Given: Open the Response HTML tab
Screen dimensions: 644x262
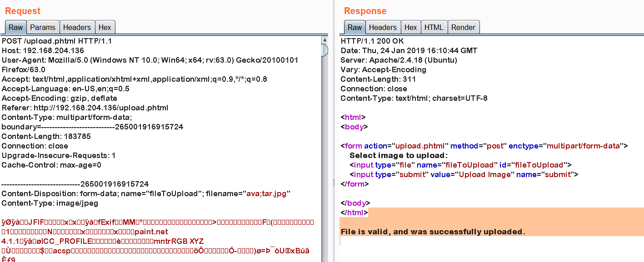Looking at the screenshot, I should 434,27.
